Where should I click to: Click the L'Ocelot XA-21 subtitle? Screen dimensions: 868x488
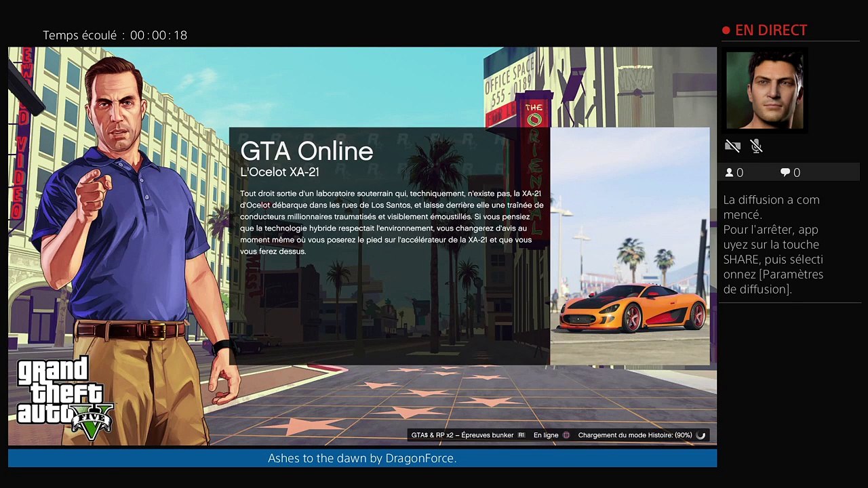(x=279, y=172)
